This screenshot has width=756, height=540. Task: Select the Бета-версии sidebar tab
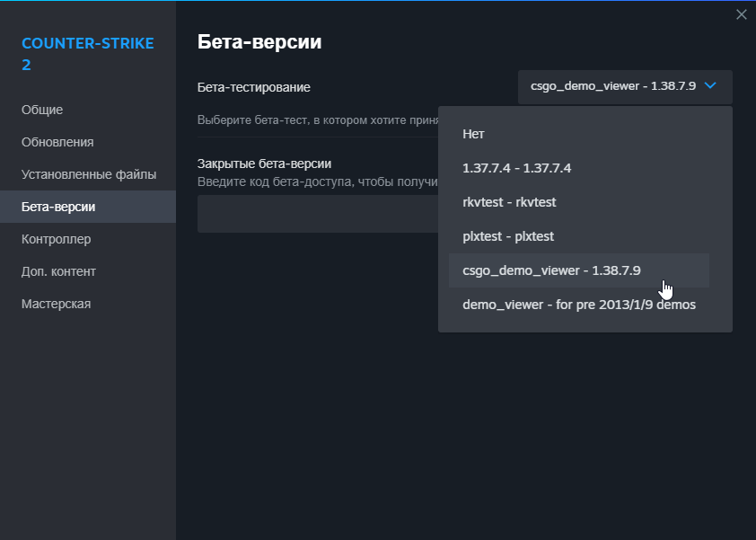click(88, 207)
